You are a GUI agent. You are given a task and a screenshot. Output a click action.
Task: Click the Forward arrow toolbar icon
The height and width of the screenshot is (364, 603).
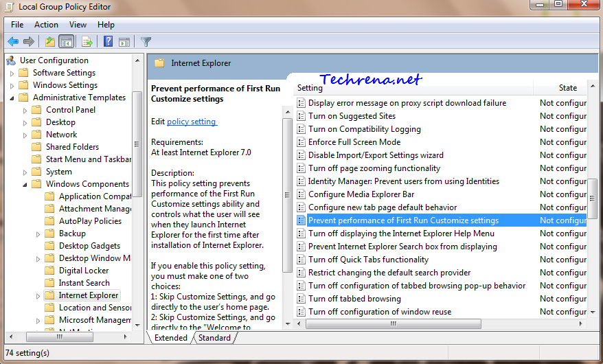(x=29, y=41)
